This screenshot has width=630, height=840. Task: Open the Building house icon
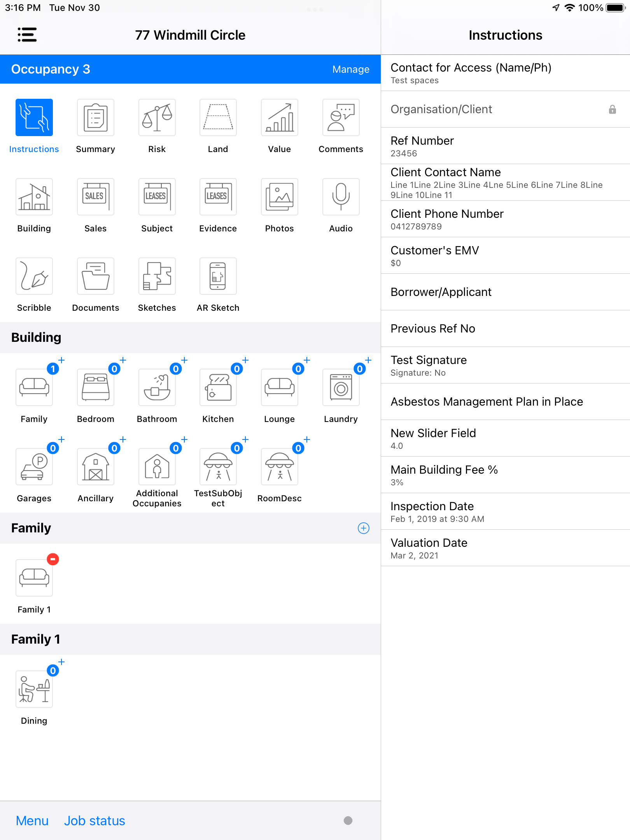tap(34, 197)
